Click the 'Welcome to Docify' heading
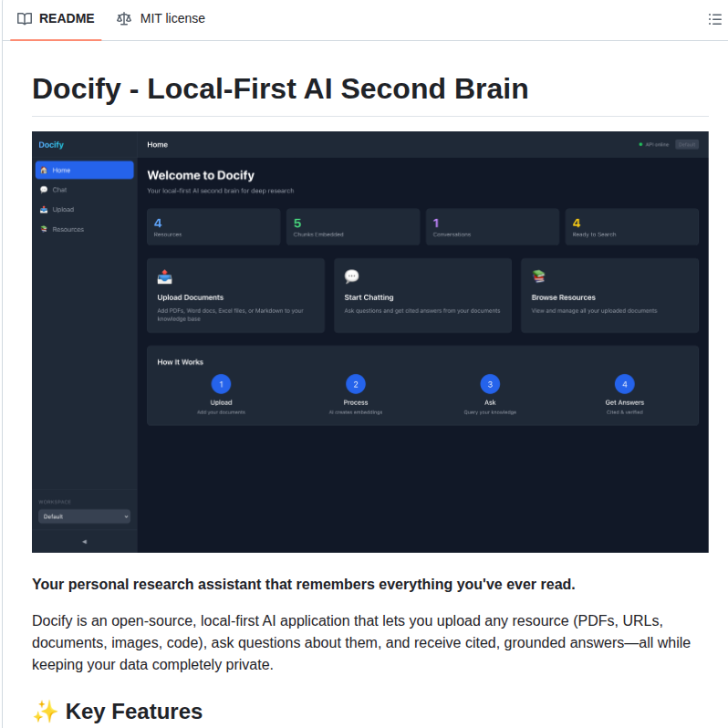 (x=201, y=175)
